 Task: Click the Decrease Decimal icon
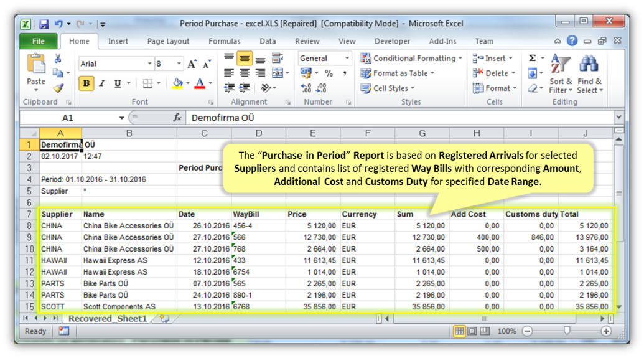[322, 88]
